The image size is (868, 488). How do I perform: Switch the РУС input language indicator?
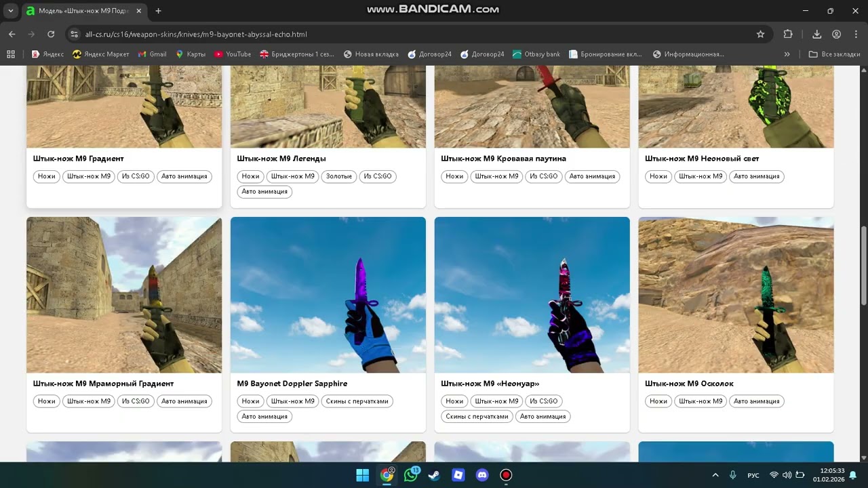click(x=753, y=475)
